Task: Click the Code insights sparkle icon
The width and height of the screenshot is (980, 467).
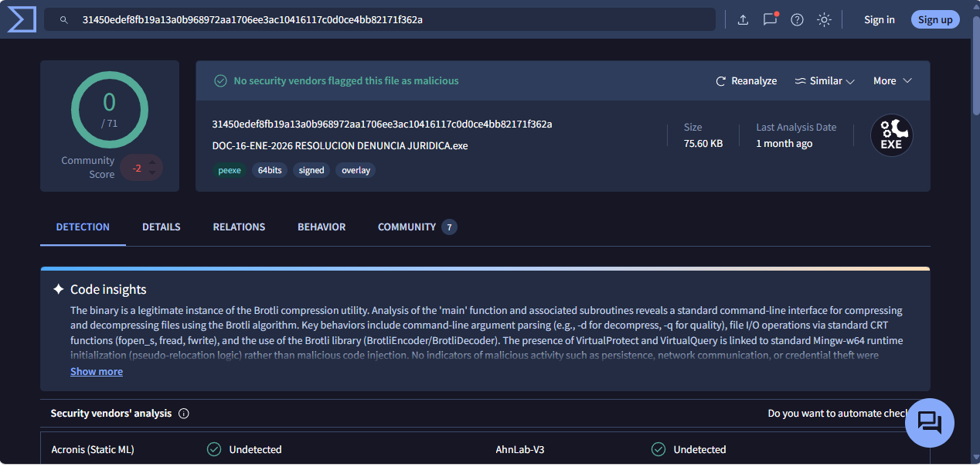Action: 59,289
